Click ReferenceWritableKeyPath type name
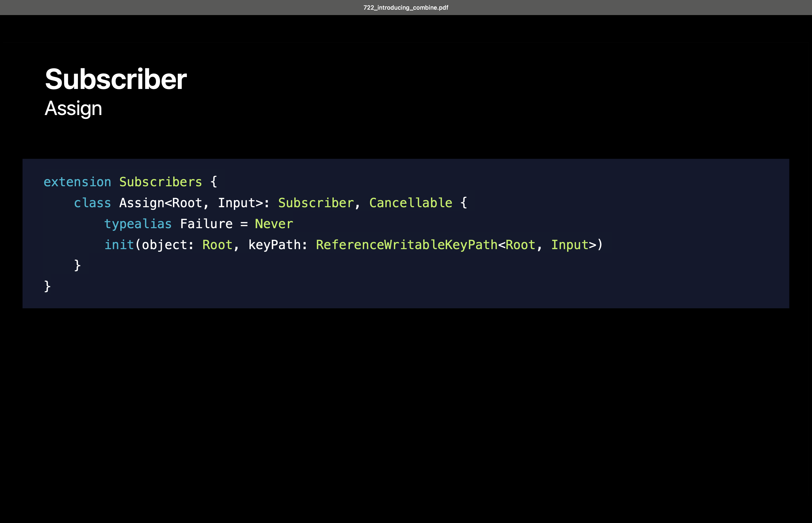 (407, 245)
